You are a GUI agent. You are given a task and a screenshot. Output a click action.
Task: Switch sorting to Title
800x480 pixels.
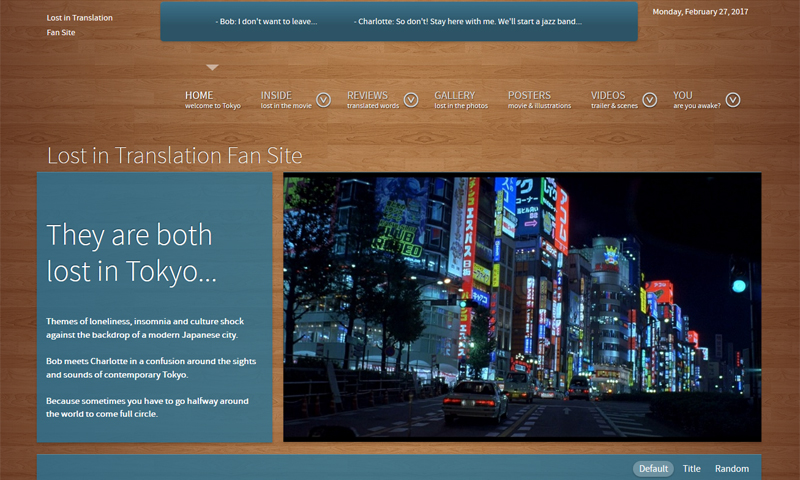click(691, 469)
